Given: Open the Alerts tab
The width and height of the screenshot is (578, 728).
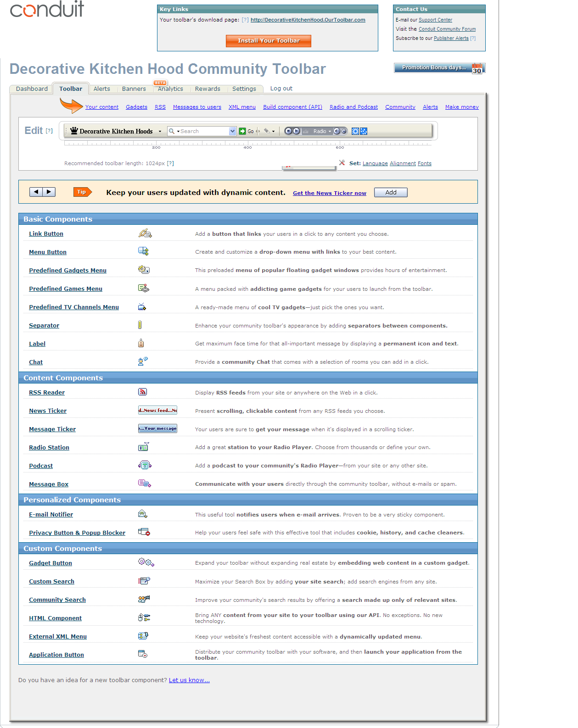Looking at the screenshot, I should click(x=102, y=89).
